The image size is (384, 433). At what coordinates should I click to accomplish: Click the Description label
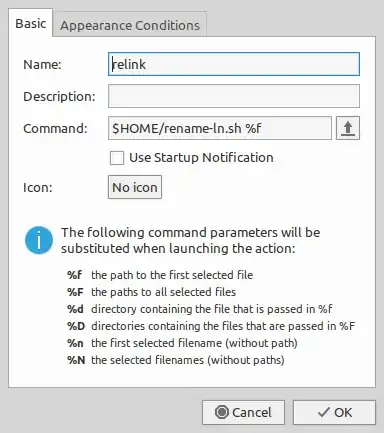(59, 97)
